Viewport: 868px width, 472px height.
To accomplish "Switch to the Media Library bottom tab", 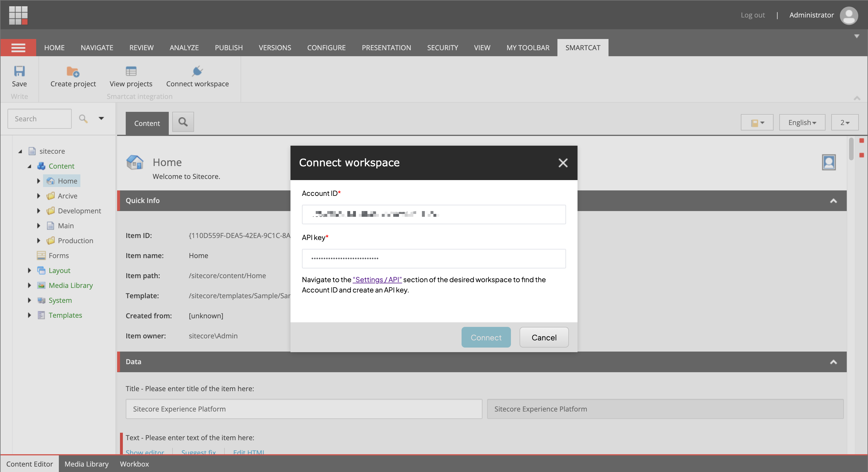I will coord(86,464).
